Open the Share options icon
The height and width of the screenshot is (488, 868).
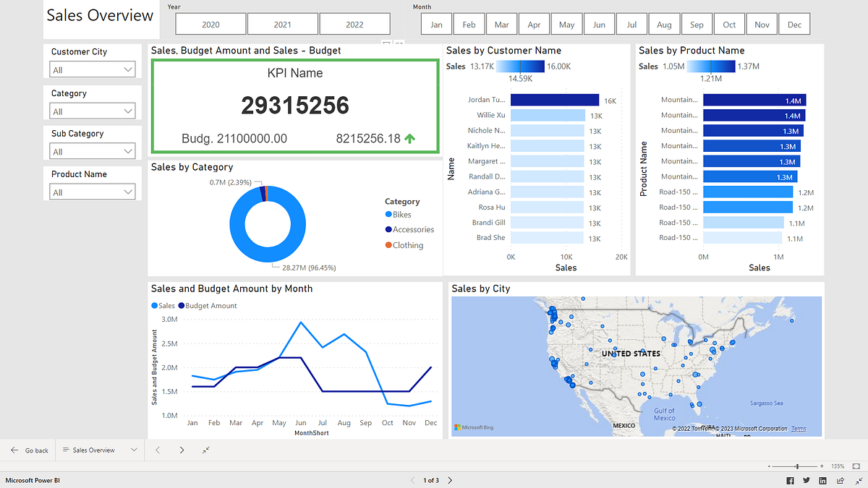pos(841,480)
